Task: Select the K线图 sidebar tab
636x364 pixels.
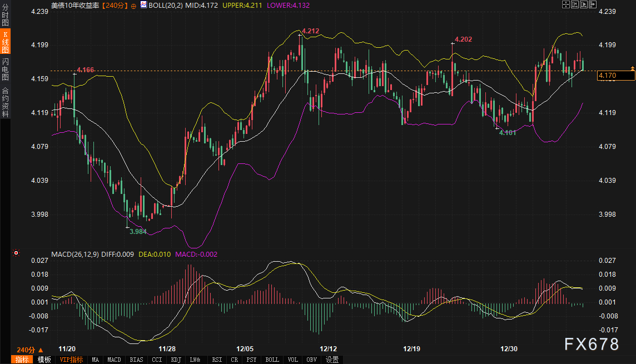Action: [5, 43]
